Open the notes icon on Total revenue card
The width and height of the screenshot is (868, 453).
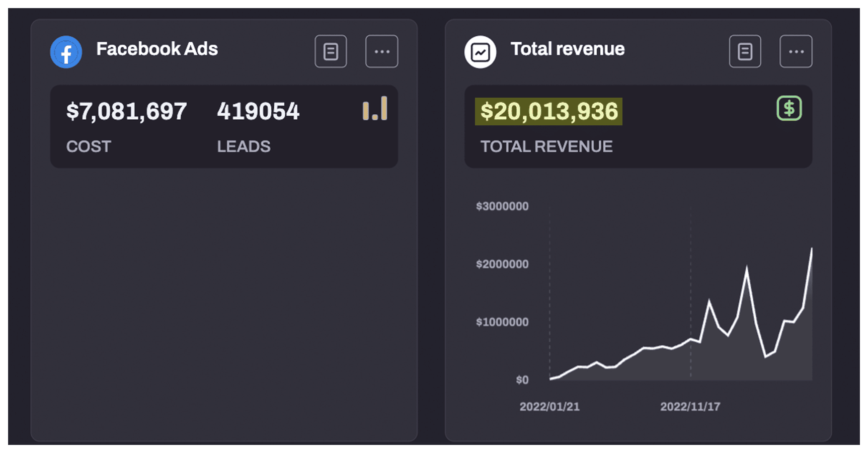745,51
